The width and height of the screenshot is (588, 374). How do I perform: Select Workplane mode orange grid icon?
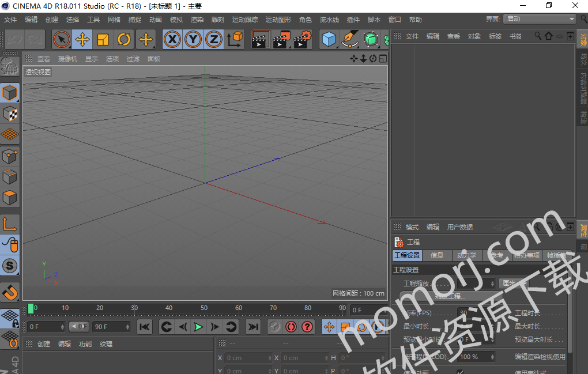click(x=10, y=134)
